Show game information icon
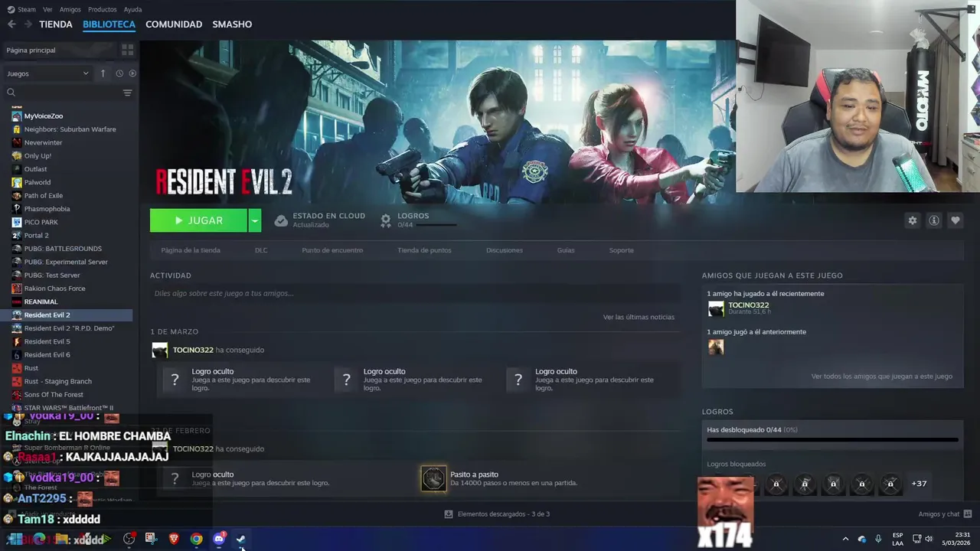 click(x=933, y=220)
